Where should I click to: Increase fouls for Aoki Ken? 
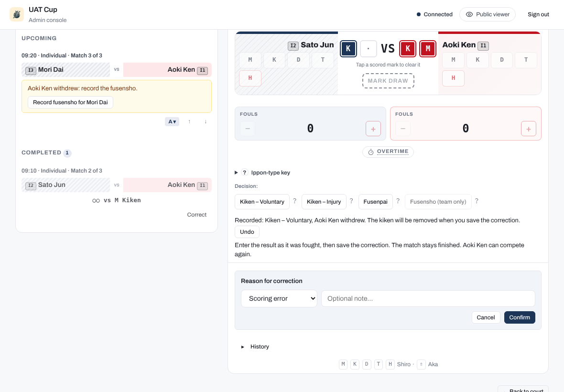coord(528,129)
